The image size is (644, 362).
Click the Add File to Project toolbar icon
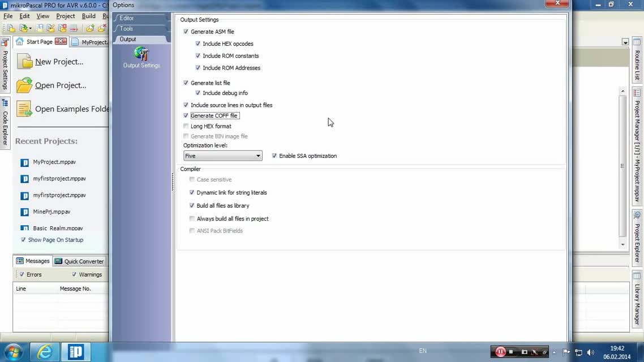(90, 28)
